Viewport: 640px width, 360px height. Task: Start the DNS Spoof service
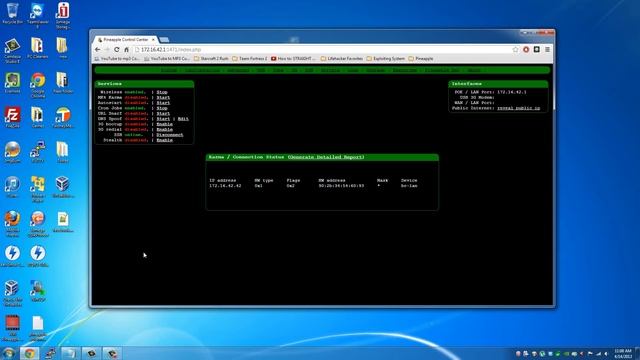(x=163, y=119)
